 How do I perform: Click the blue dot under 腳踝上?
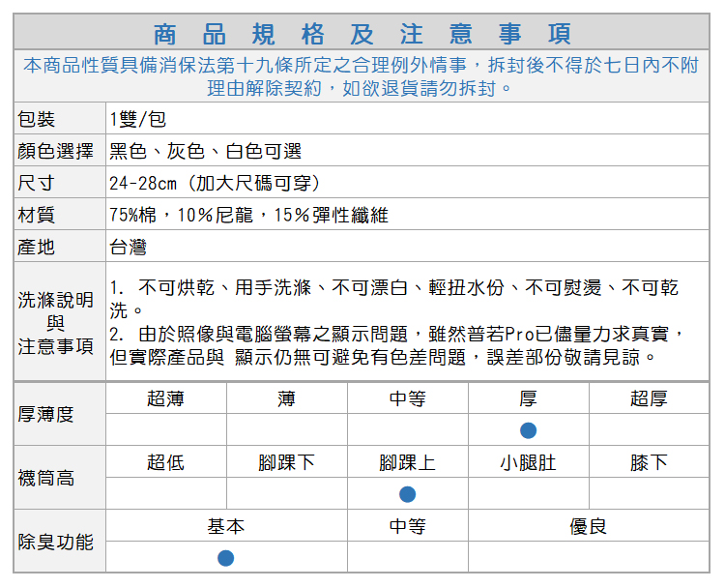tap(407, 494)
